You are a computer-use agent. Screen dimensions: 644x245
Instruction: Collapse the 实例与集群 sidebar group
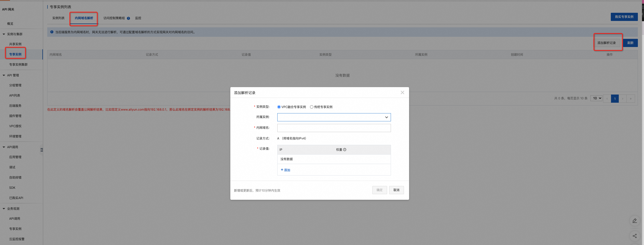tap(4, 34)
